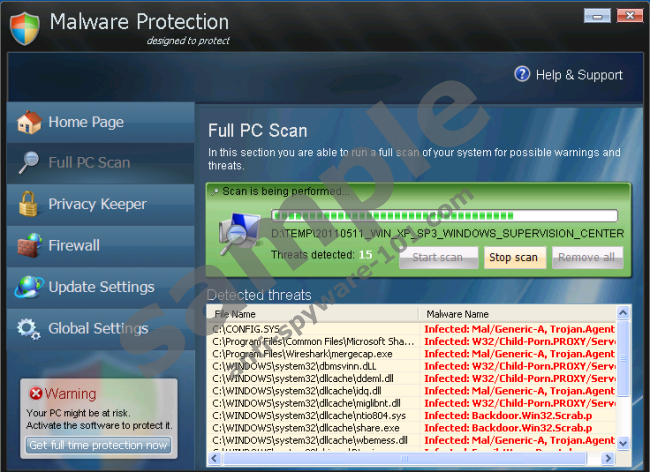650x472 pixels.
Task: Click the magnifier icon beside Full PC Scan
Action: pos(29,163)
